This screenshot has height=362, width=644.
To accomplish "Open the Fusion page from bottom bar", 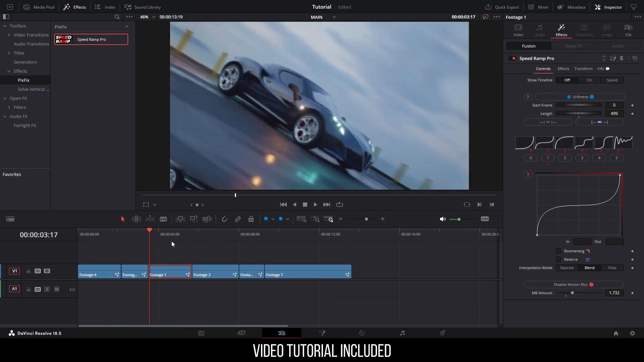I will (322, 333).
